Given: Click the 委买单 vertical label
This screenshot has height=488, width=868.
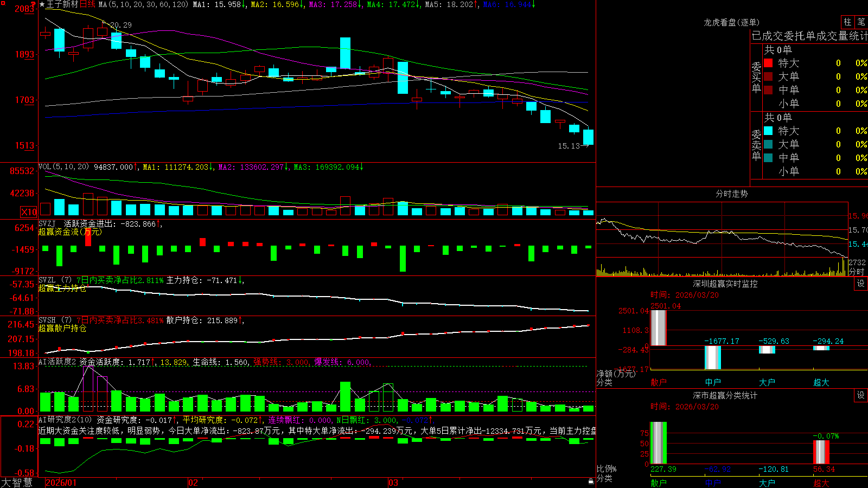Looking at the screenshot, I should tap(756, 78).
